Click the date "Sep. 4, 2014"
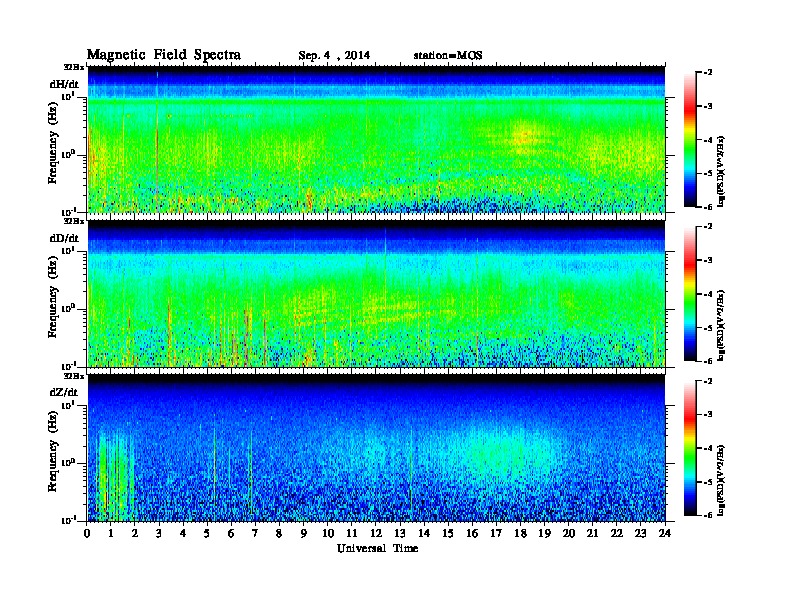This screenshot has width=792, height=612. [334, 56]
